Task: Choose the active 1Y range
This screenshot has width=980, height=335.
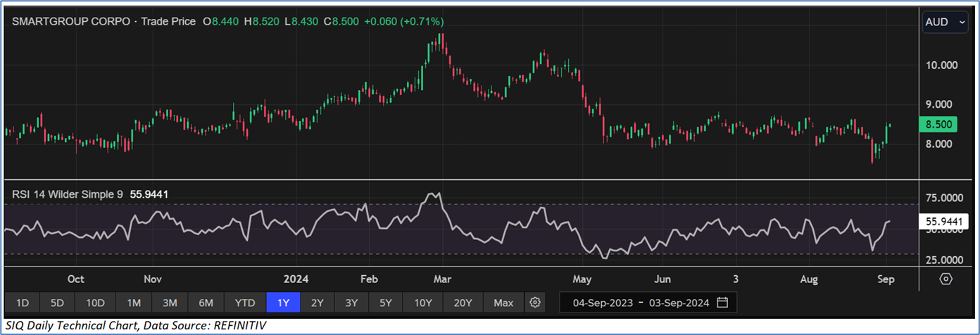Action: 283,303
